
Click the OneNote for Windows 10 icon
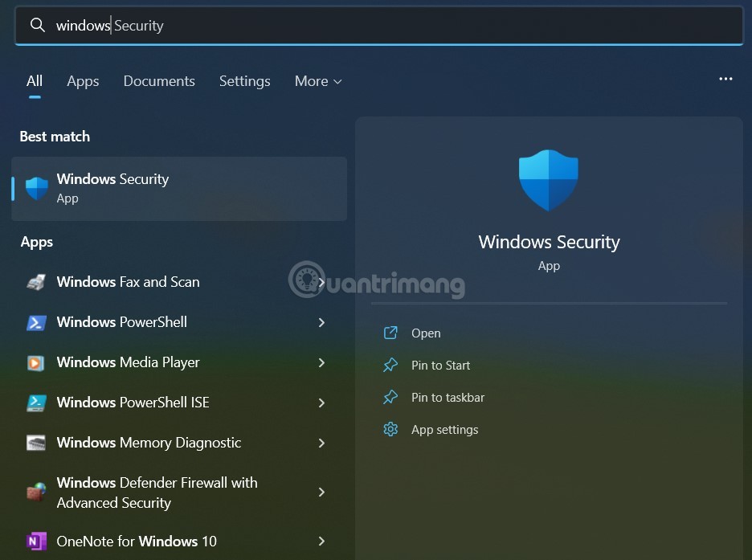coord(35,541)
